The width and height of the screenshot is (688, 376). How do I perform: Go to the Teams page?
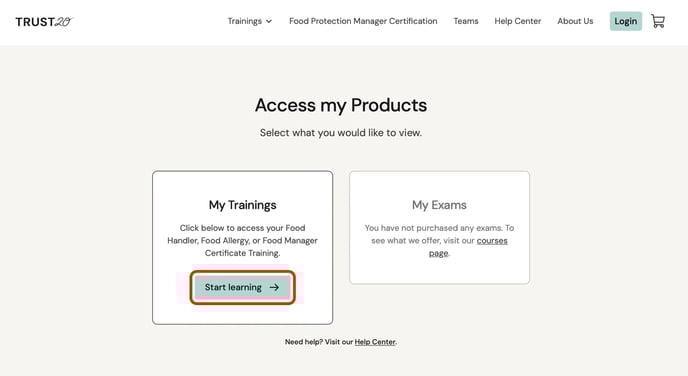pos(466,21)
